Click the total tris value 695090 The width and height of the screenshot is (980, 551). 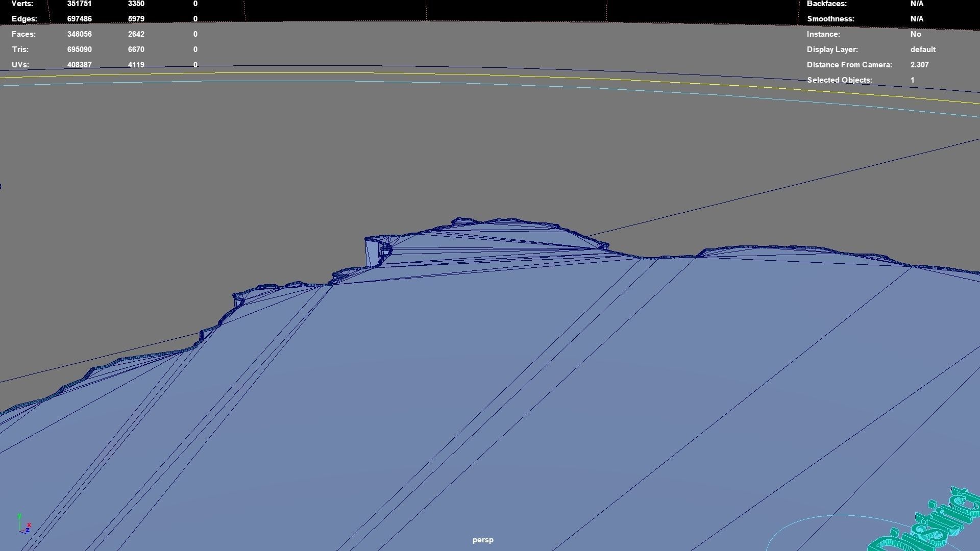pyautogui.click(x=79, y=49)
